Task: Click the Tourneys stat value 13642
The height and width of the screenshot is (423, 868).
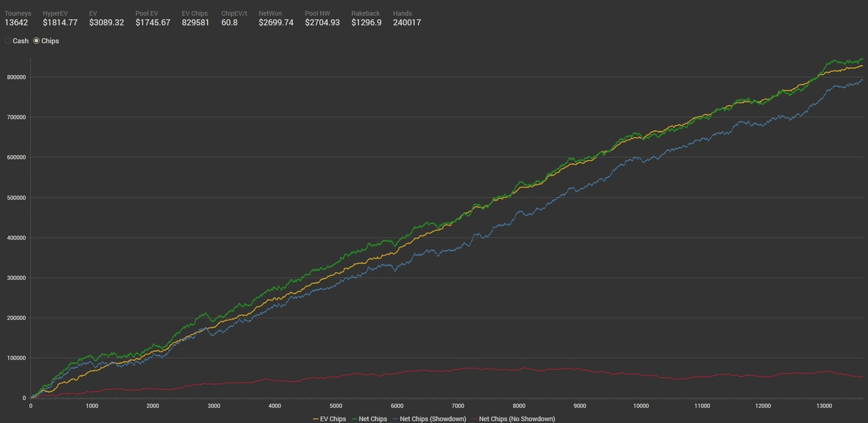Action: click(x=16, y=22)
